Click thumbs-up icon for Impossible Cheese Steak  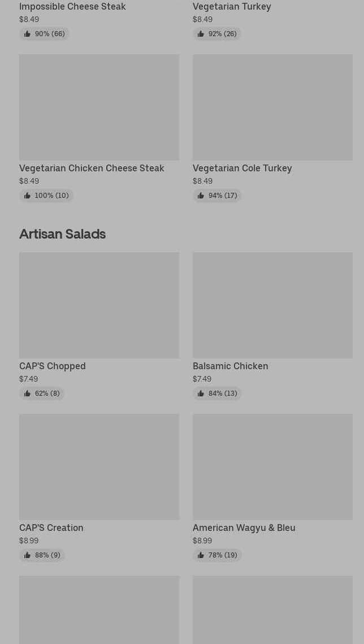point(27,34)
